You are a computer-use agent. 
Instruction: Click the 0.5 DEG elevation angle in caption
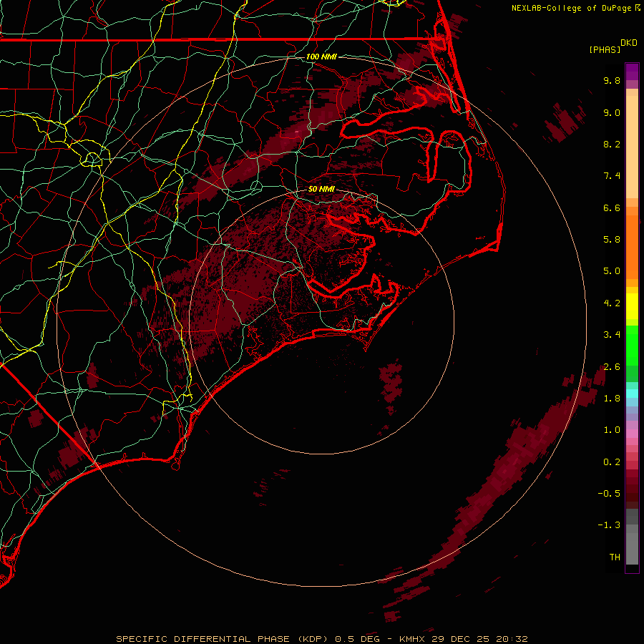click(x=357, y=639)
